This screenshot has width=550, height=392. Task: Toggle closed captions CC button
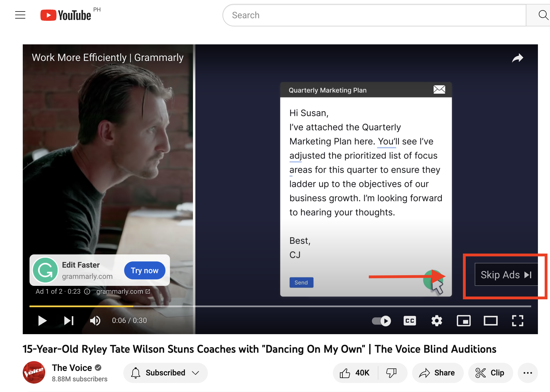[410, 321]
